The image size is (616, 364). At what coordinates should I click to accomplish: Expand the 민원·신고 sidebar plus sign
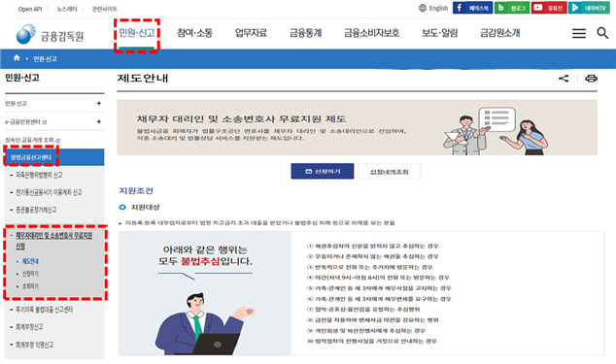click(98, 103)
